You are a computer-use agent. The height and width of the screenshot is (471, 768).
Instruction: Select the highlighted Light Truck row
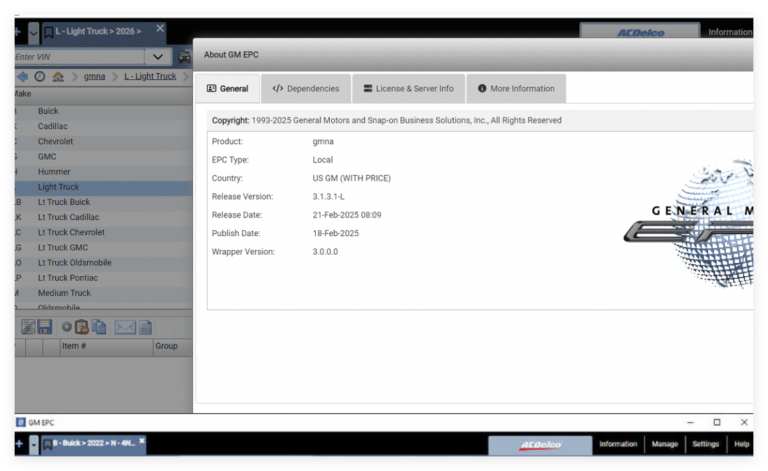(103, 187)
